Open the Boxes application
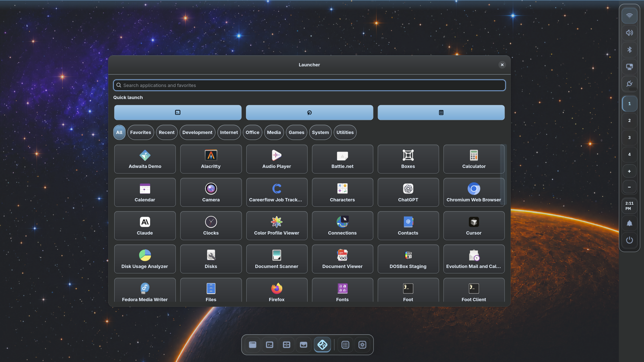This screenshot has width=644, height=362. point(408,159)
